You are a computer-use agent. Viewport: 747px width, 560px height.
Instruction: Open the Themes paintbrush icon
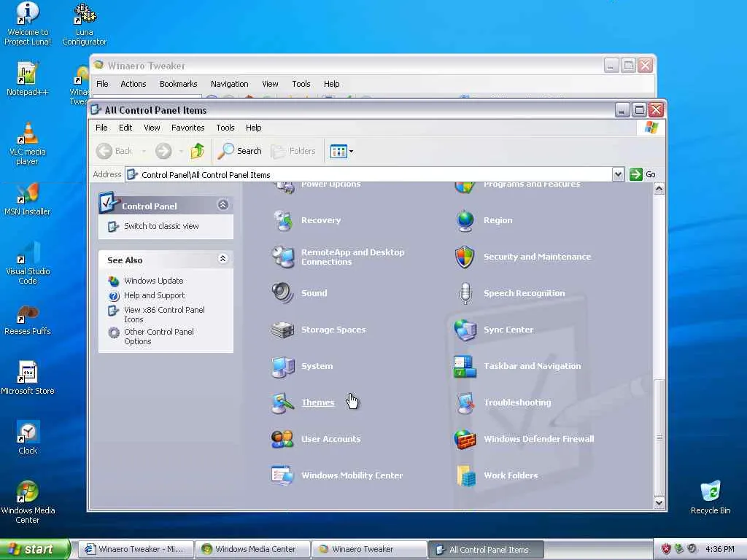[283, 402]
